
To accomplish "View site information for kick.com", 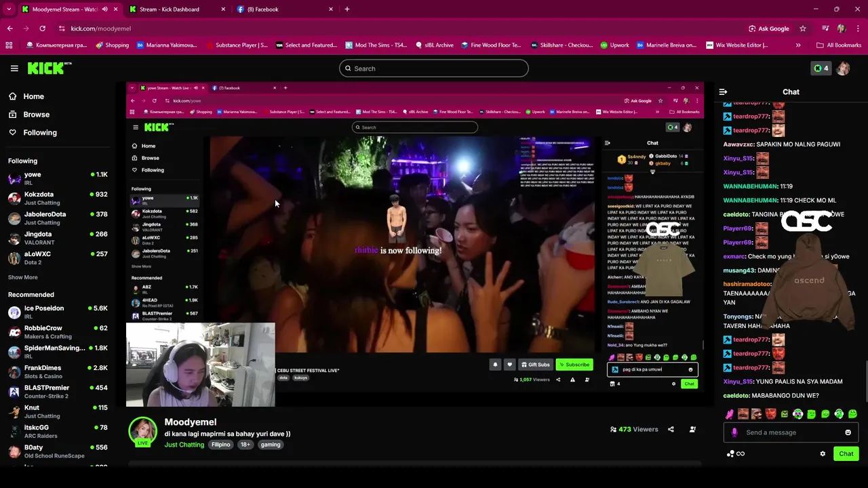I will (x=62, y=28).
